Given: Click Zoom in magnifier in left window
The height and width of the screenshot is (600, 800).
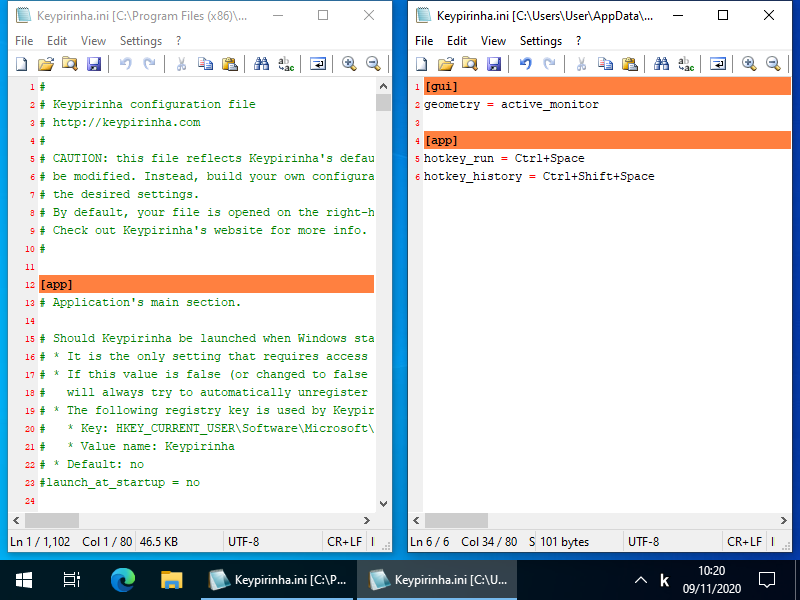Looking at the screenshot, I should (349, 64).
